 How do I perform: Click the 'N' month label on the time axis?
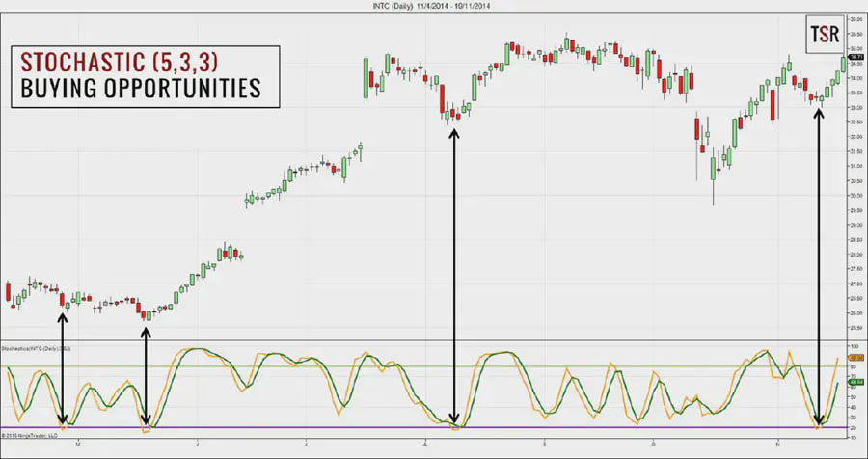pos(779,444)
